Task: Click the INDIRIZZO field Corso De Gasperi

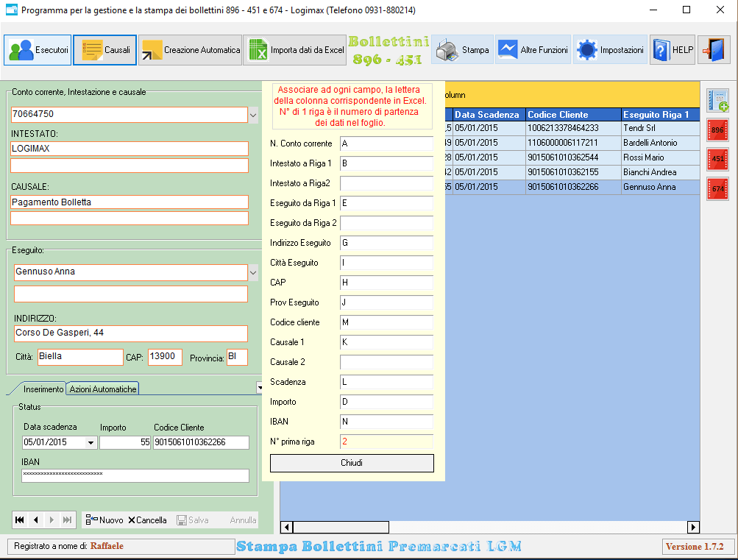Action: [131, 333]
